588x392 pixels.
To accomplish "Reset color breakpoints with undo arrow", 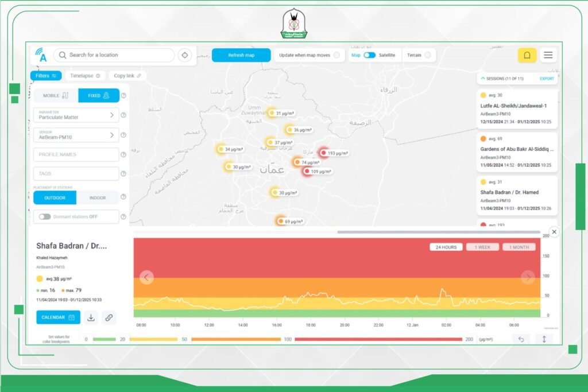I will [521, 339].
